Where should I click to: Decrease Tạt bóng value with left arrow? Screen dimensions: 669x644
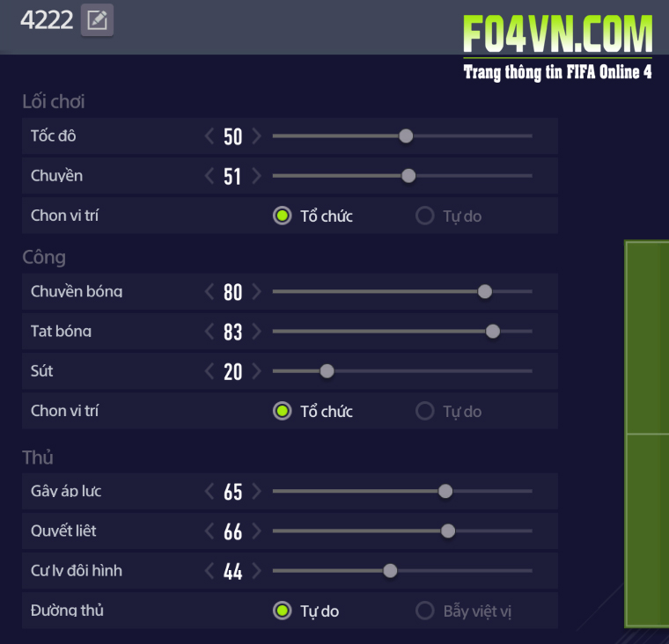[x=210, y=332]
